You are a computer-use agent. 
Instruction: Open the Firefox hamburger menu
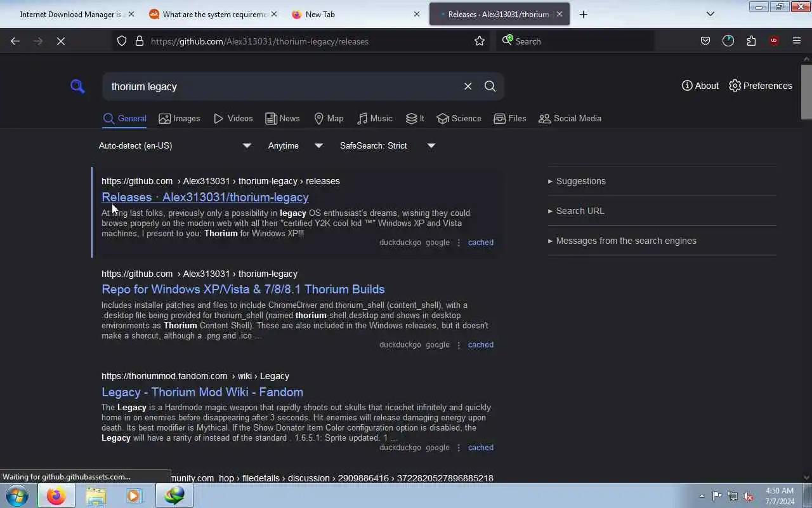(797, 41)
